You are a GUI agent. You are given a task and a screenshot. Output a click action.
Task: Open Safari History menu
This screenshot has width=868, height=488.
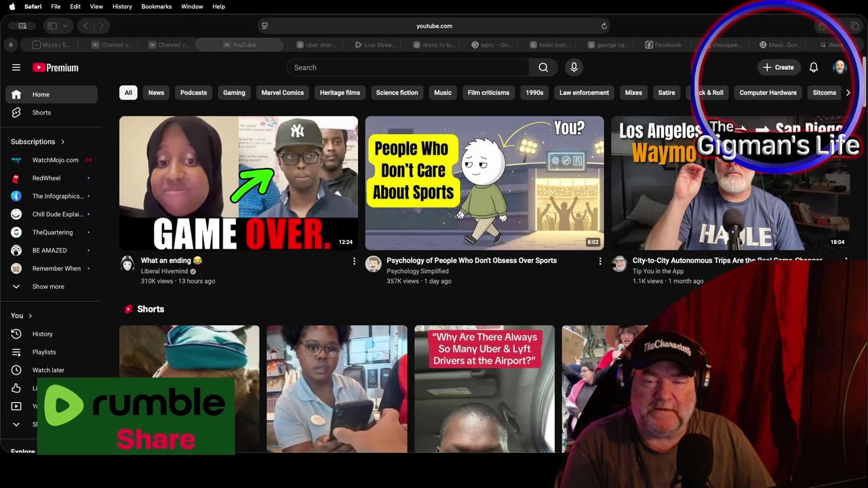tap(122, 6)
